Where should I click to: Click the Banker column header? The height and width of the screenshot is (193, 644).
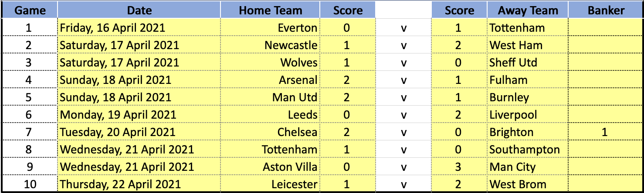[605, 10]
